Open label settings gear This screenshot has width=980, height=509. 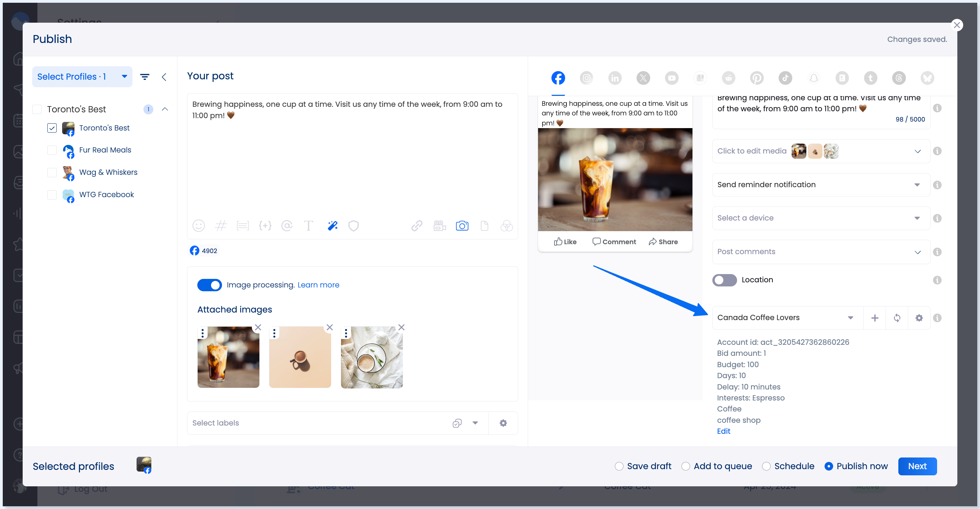[503, 423]
